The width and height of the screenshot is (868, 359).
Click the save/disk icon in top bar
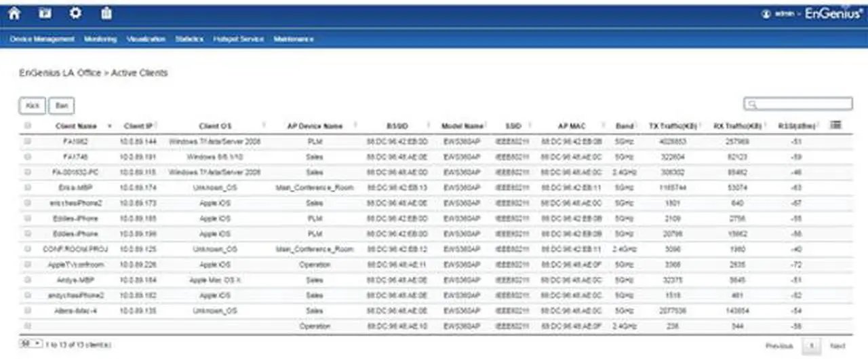pos(45,13)
